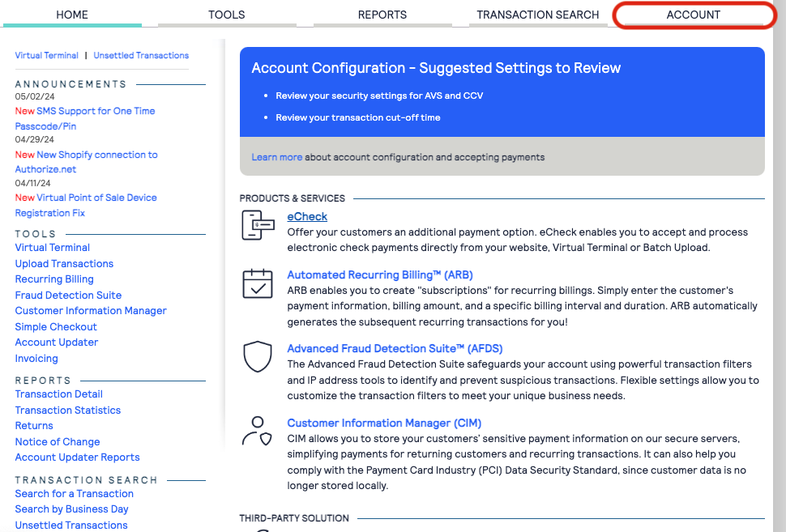Click the Customer Information Manager person icon

tap(258, 431)
